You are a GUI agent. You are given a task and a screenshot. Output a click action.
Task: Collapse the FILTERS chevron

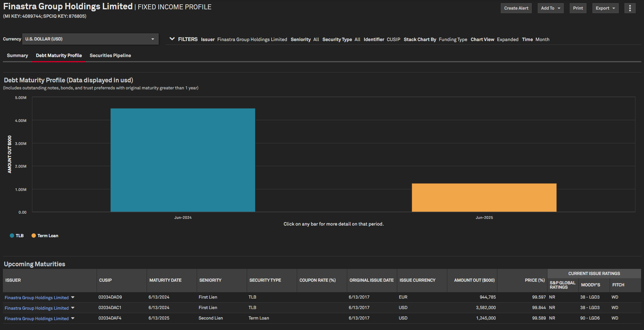pos(172,39)
